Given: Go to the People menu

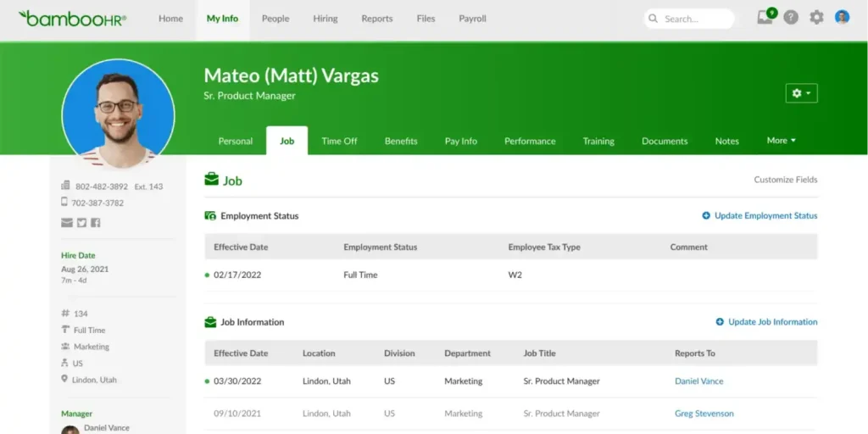Looking at the screenshot, I should coord(275,19).
